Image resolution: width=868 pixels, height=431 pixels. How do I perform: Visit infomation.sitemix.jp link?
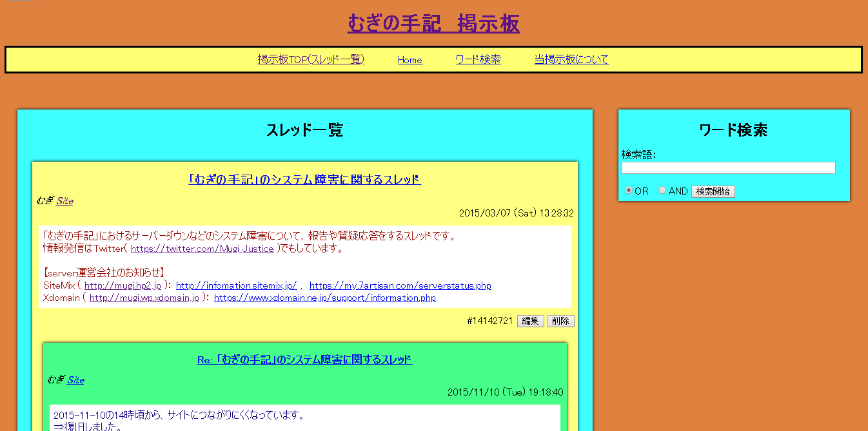(236, 285)
